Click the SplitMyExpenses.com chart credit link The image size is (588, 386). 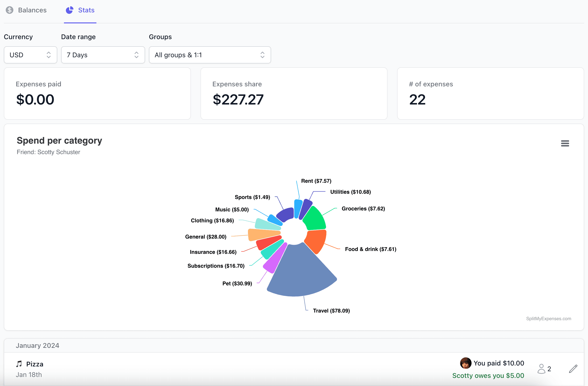[x=548, y=318]
